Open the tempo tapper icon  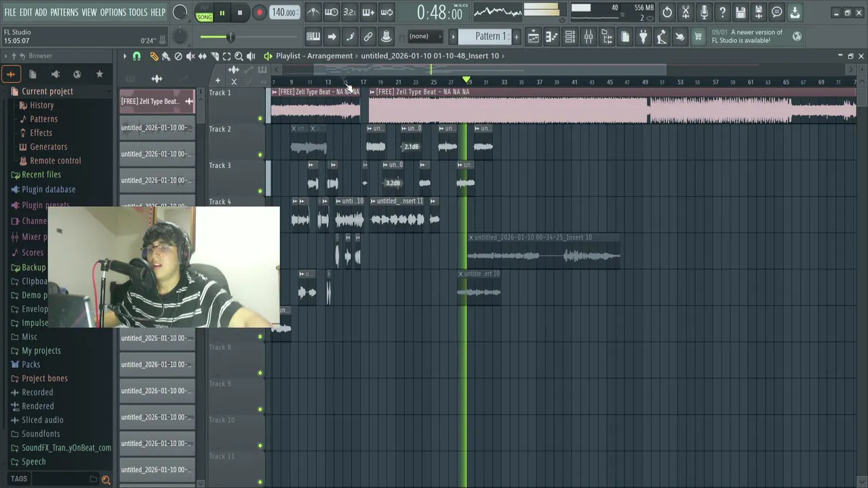click(662, 37)
